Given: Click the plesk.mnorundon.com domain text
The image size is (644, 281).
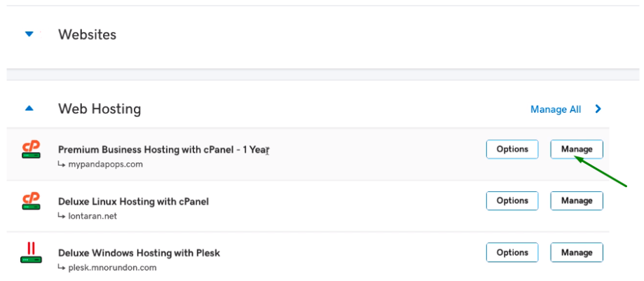Looking at the screenshot, I should [113, 268].
